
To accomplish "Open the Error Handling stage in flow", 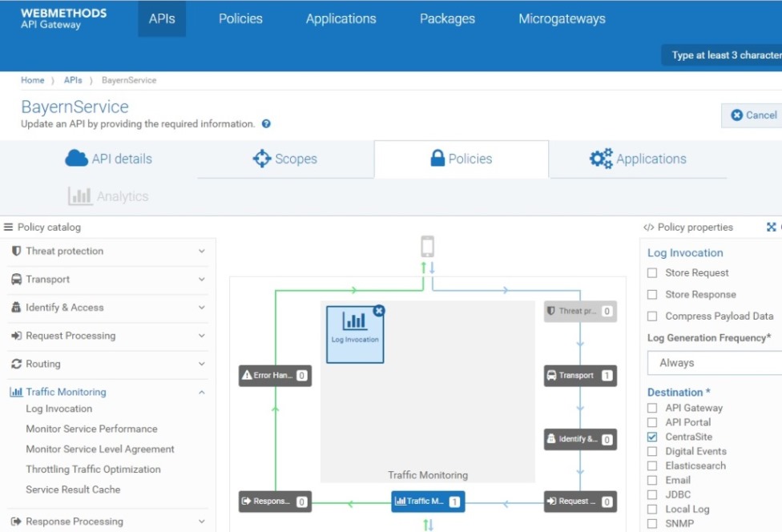I will 276,376.
